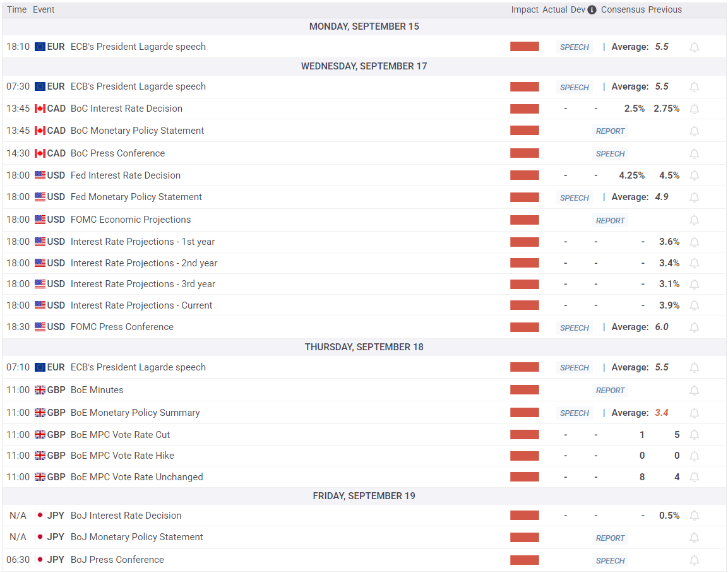Enable alert bell for FOMC Press Conference
The image size is (728, 573).
694,327
